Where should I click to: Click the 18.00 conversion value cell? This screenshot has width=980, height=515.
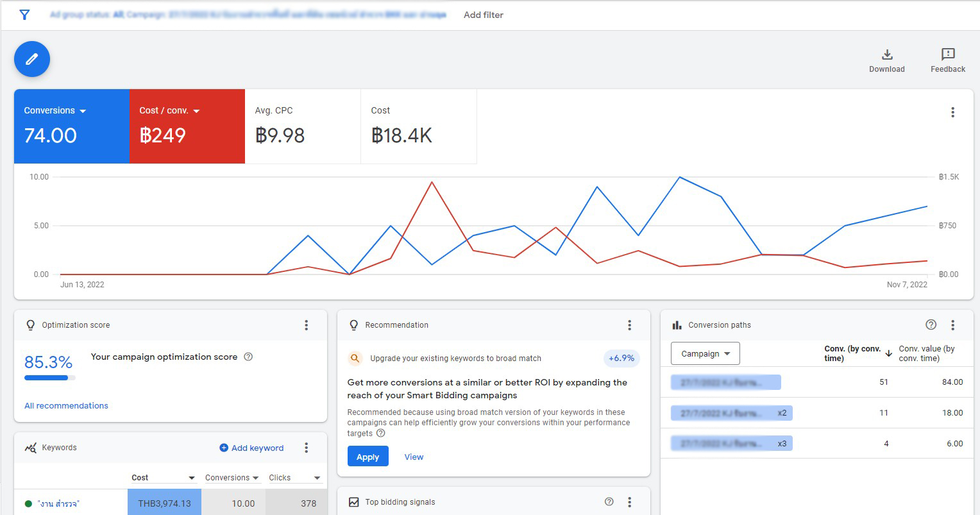tap(952, 412)
